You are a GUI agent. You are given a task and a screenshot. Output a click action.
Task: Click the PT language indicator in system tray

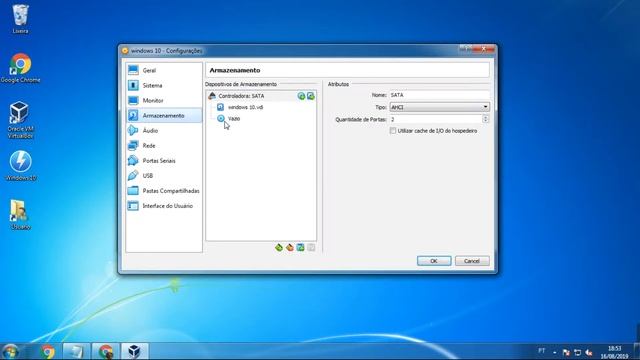point(542,351)
